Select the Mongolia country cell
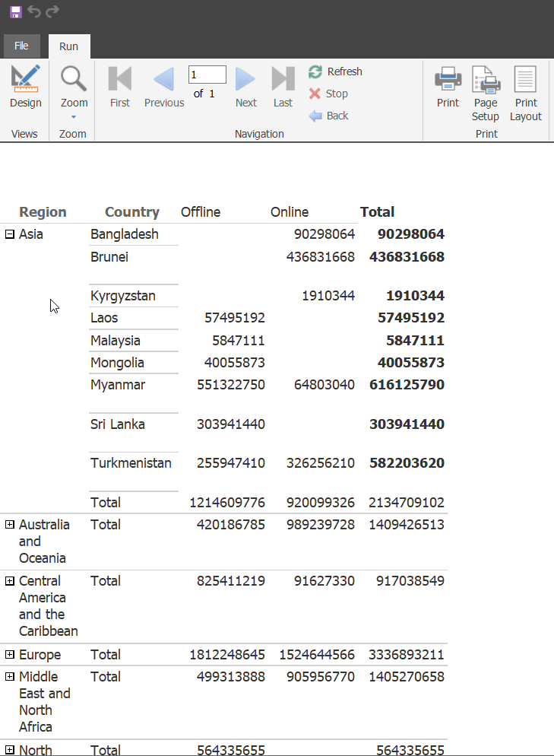The image size is (554, 756). click(x=117, y=363)
